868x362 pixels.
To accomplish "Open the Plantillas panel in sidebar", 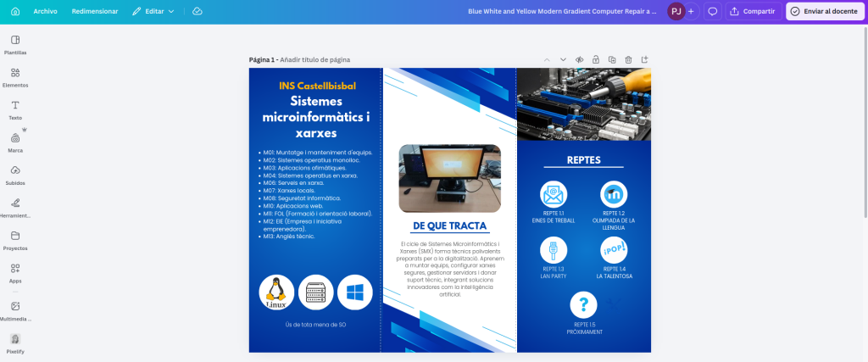I will [15, 44].
